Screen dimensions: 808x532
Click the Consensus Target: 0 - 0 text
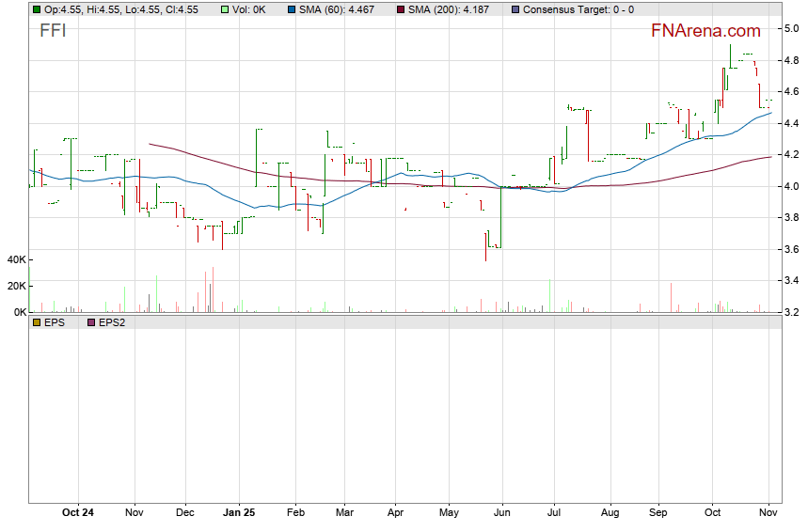(x=578, y=9)
